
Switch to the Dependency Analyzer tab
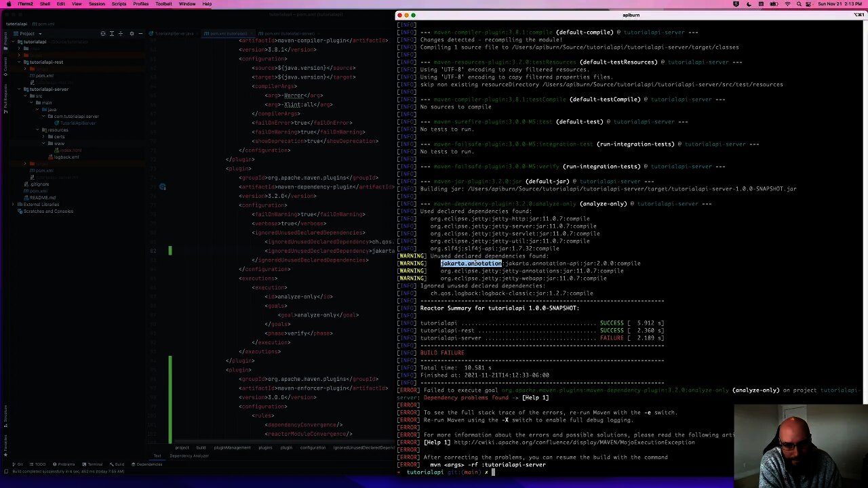(x=189, y=455)
